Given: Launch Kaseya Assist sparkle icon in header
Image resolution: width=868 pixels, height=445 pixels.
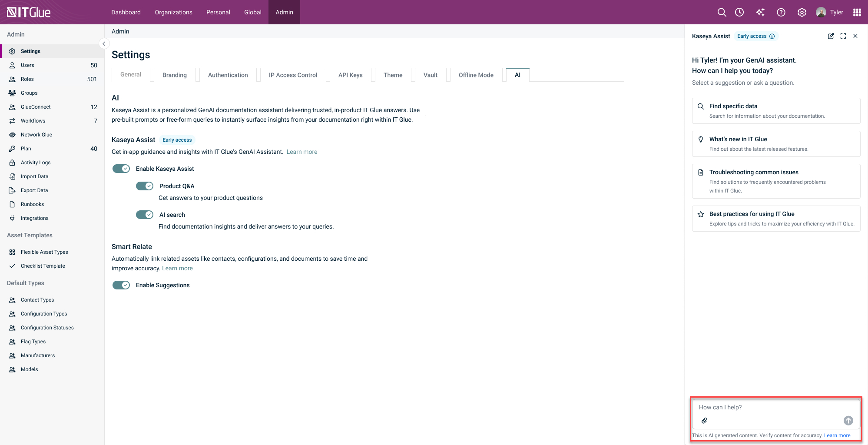Looking at the screenshot, I should click(760, 12).
